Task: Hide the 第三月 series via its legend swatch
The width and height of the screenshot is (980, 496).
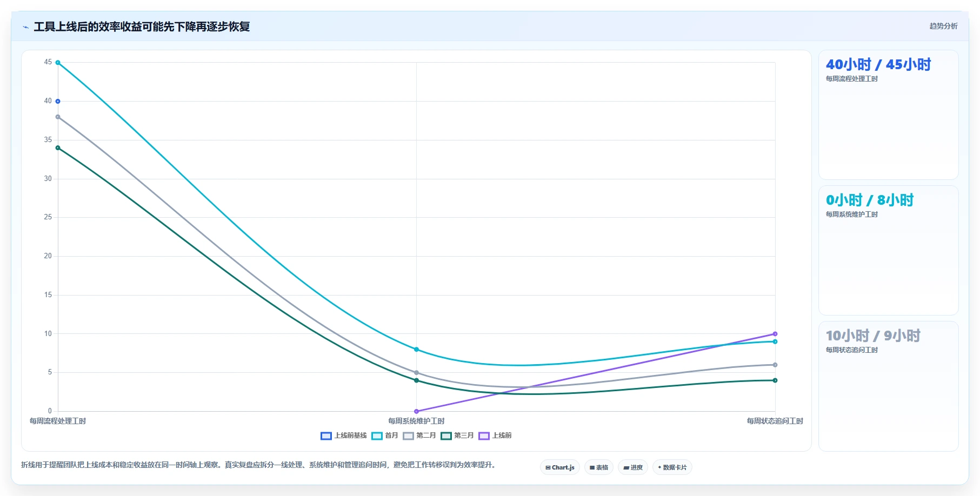Action: click(x=446, y=436)
